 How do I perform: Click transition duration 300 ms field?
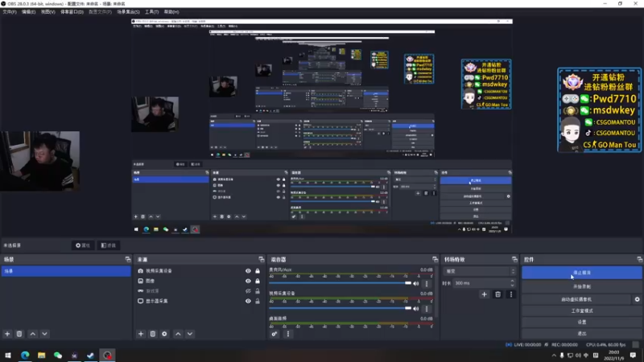[481, 283]
